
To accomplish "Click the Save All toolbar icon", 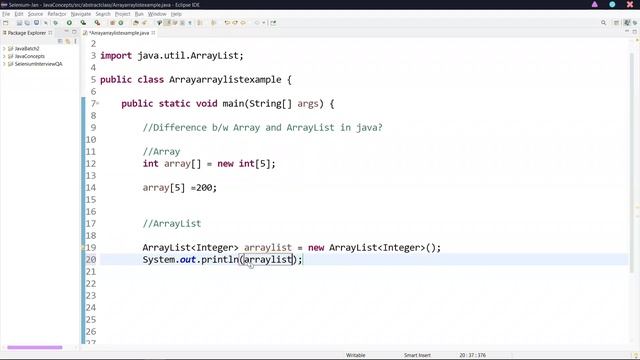I will [x=27, y=23].
